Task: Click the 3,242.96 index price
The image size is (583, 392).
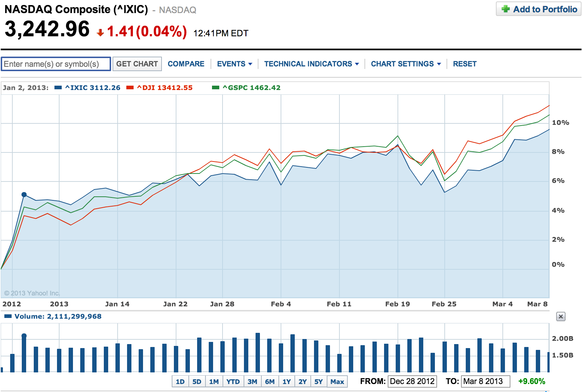Action: 47,29
